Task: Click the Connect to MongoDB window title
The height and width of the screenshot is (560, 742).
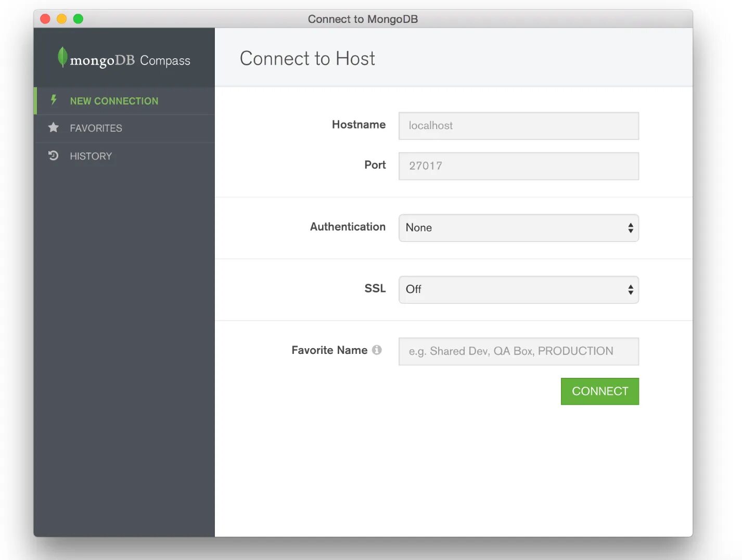Action: pos(363,19)
